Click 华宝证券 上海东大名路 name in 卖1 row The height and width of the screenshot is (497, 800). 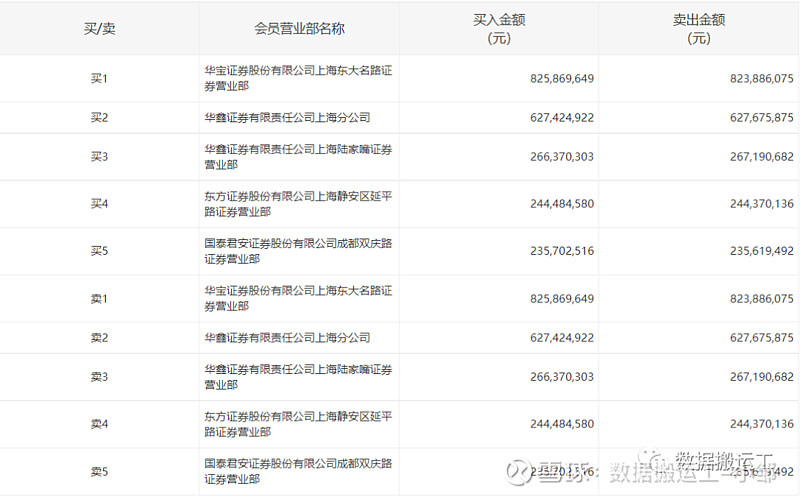[298, 299]
